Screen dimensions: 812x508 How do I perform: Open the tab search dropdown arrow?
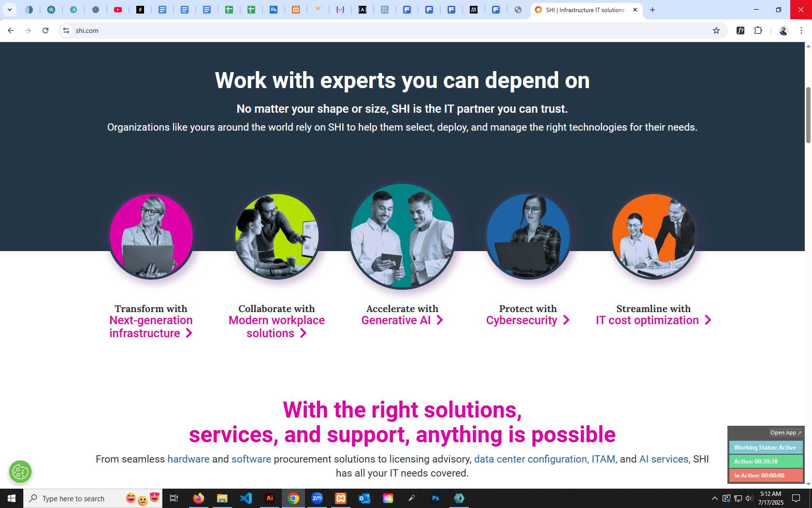point(10,10)
